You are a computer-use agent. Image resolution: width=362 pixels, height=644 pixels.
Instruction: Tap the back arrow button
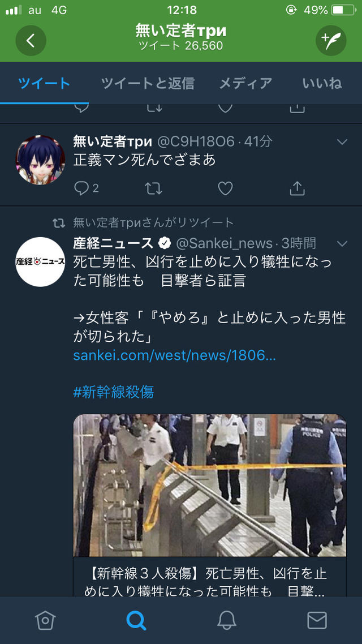point(31,40)
